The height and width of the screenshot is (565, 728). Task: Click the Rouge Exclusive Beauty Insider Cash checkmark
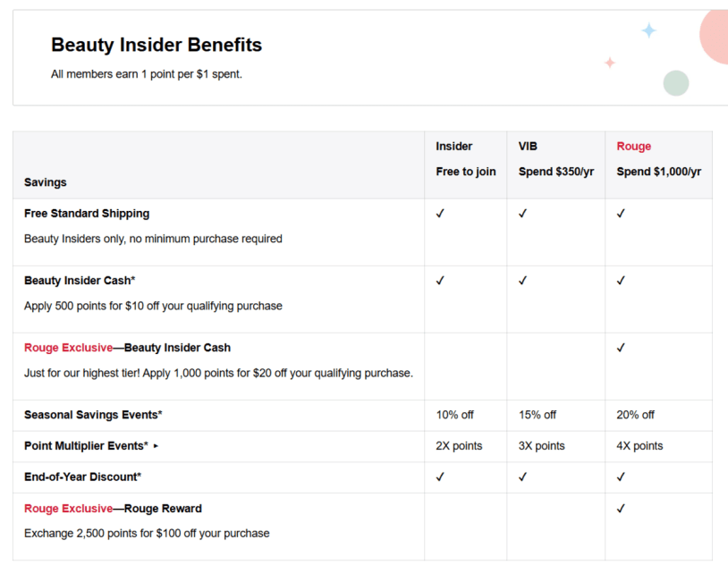click(621, 348)
